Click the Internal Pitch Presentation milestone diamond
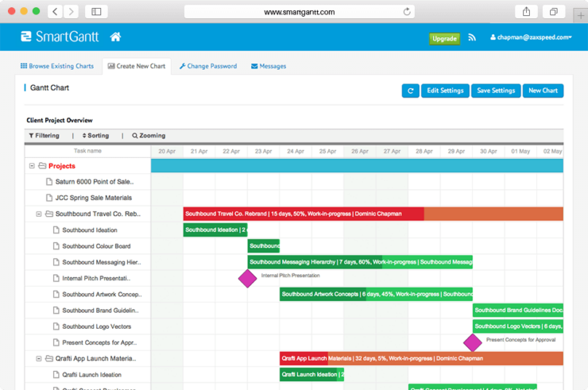 tap(248, 278)
